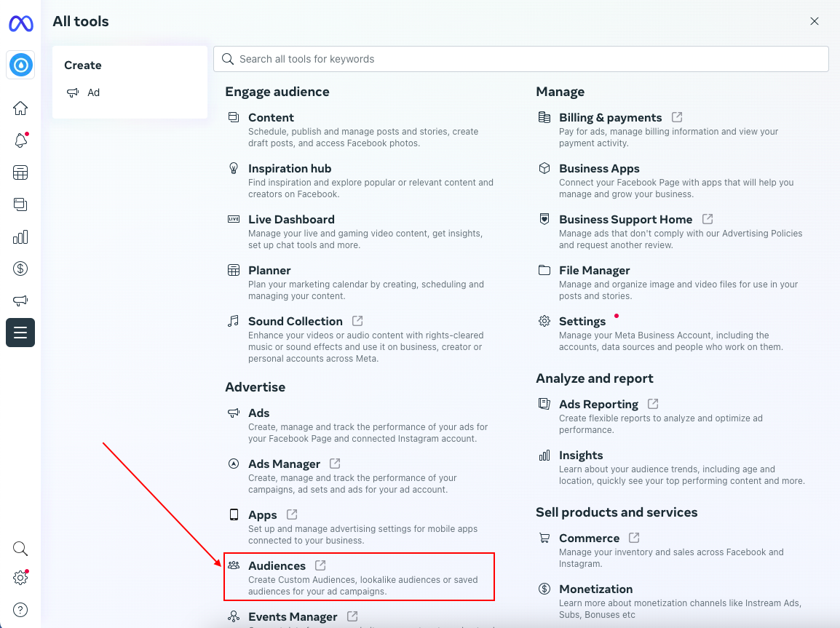Open Settings under the Manage section
The height and width of the screenshot is (628, 840).
[582, 322]
